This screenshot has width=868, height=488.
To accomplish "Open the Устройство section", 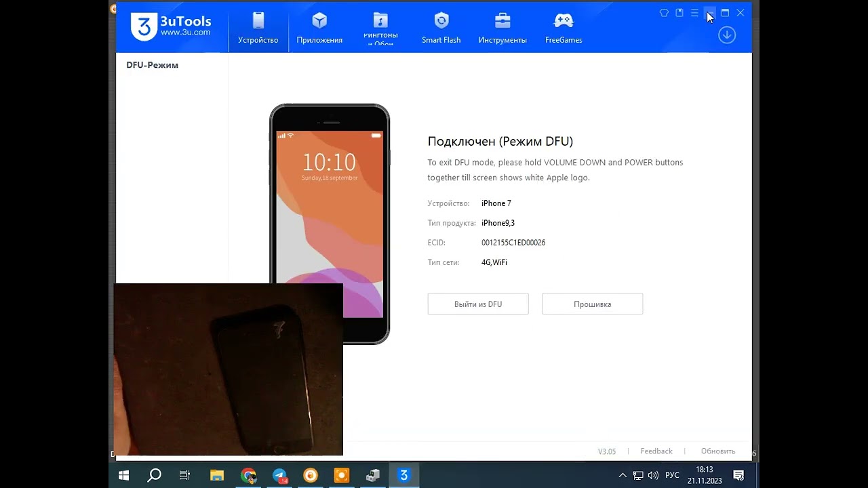I will coord(258,27).
